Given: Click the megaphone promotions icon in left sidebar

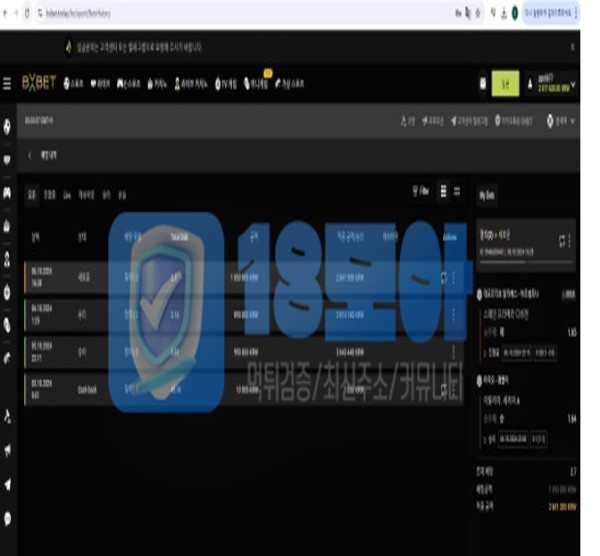Looking at the screenshot, I should pos(7,450).
